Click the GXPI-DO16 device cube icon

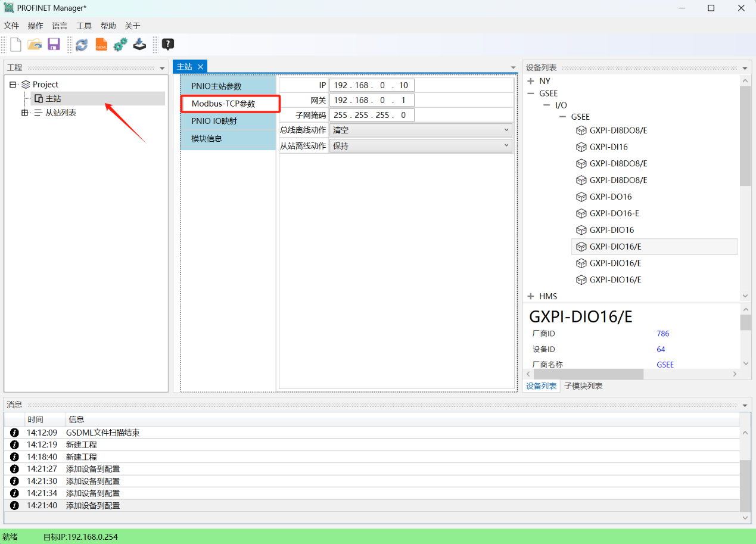tap(581, 197)
